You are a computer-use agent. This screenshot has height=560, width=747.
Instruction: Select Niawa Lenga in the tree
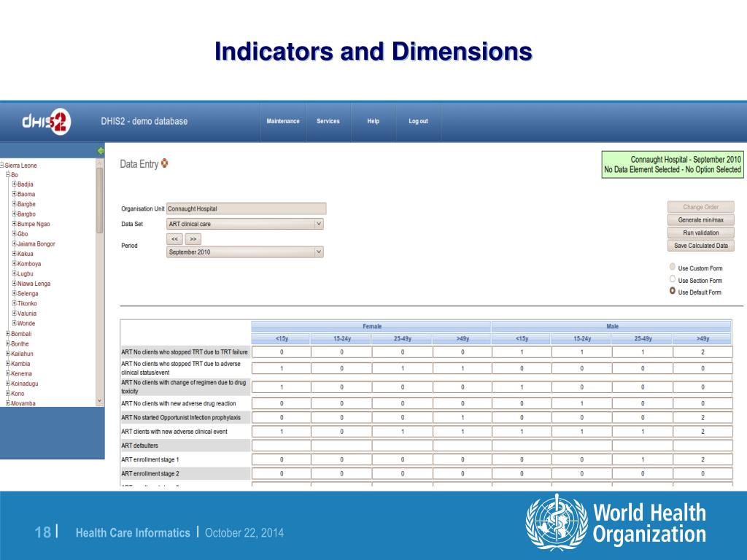point(34,284)
